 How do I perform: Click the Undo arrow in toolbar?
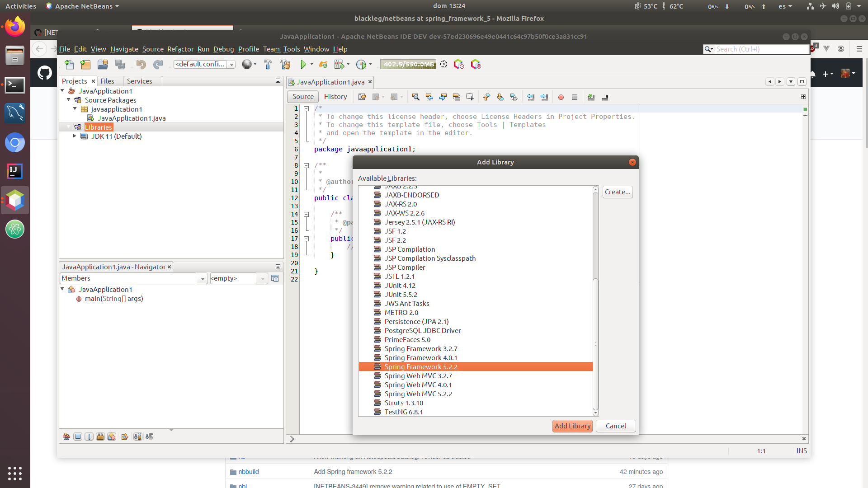click(x=141, y=65)
